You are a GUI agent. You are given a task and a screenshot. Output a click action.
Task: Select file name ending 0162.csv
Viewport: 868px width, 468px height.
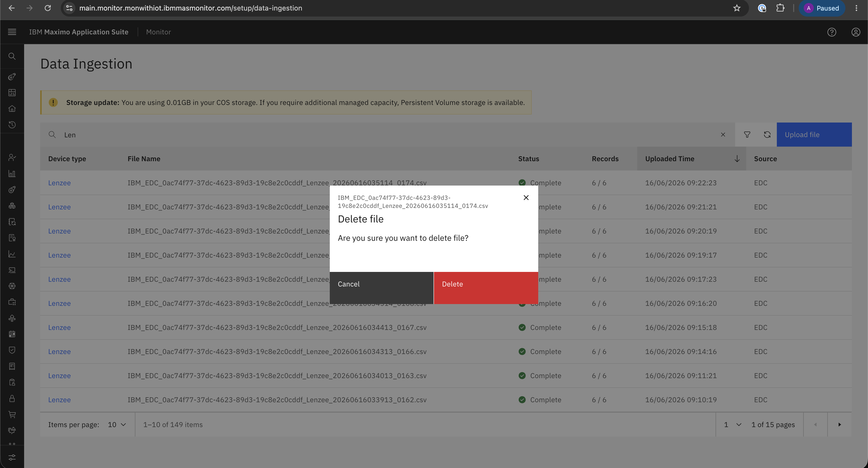[x=277, y=400]
